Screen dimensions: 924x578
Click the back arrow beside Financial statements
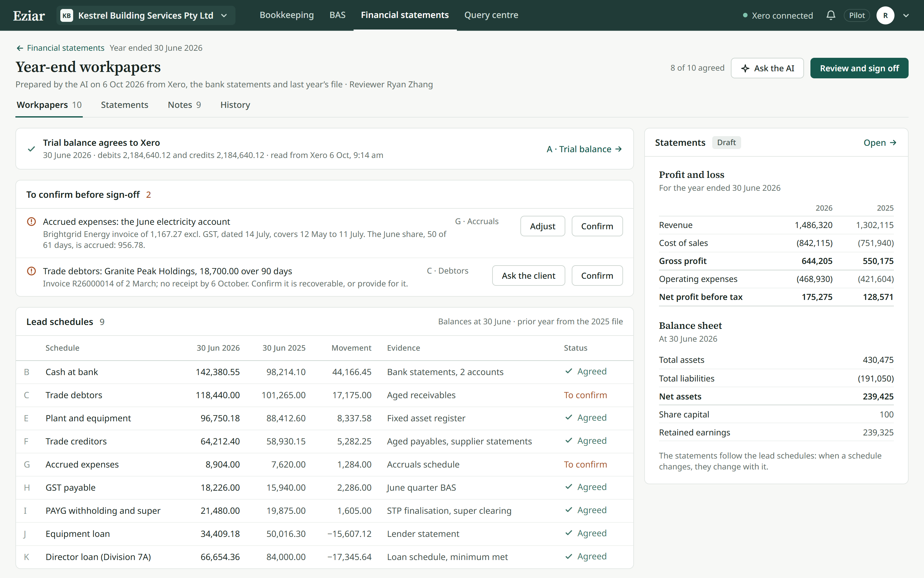pos(20,48)
